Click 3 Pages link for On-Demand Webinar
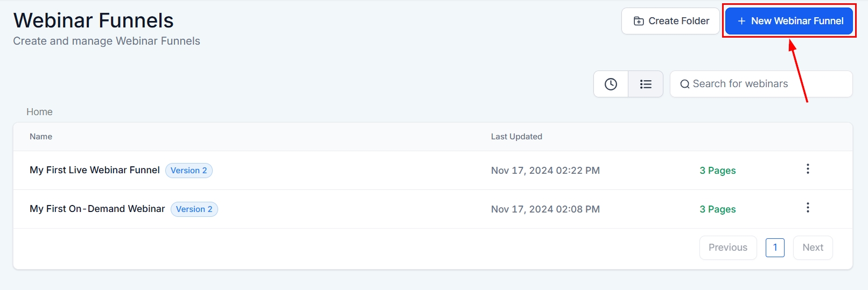The width and height of the screenshot is (868, 290). point(717,209)
